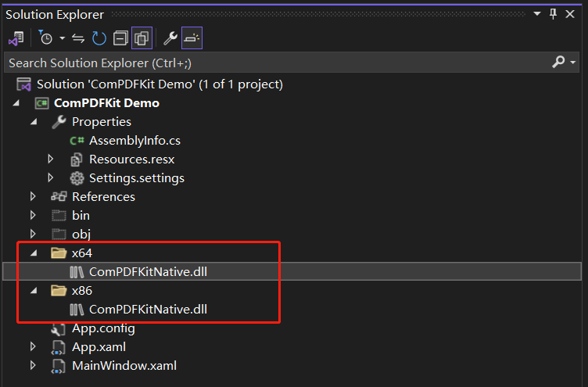
Task: Click the App.xaml file icon
Action: [58, 347]
